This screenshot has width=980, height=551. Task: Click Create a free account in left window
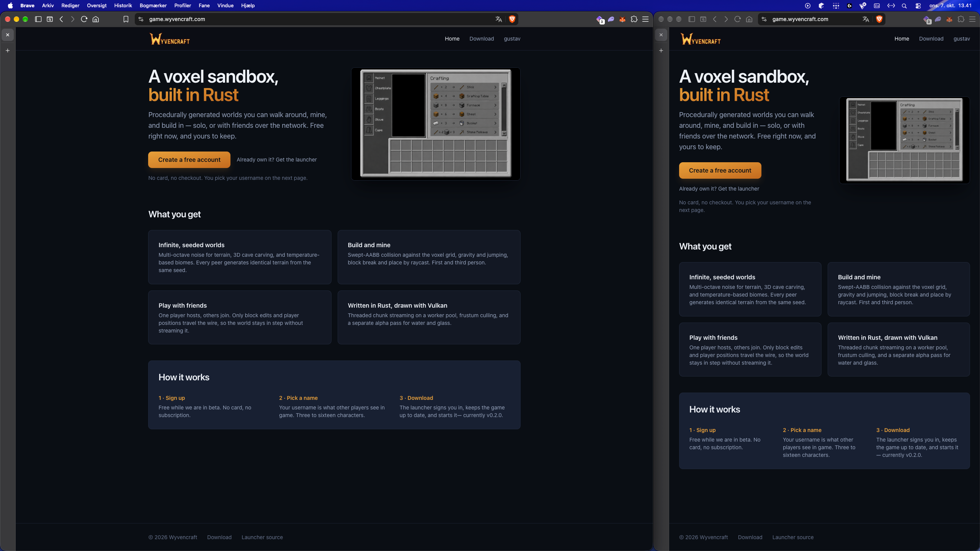189,160
